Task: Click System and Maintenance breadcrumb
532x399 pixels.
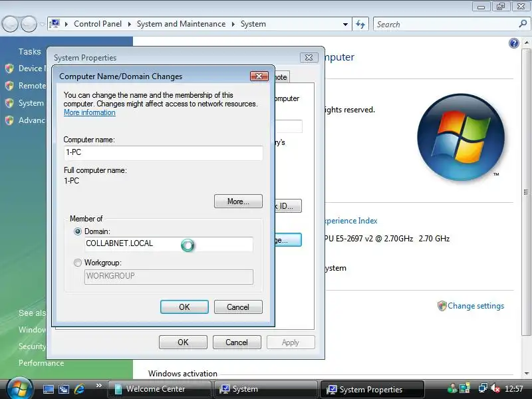Action: (x=181, y=24)
